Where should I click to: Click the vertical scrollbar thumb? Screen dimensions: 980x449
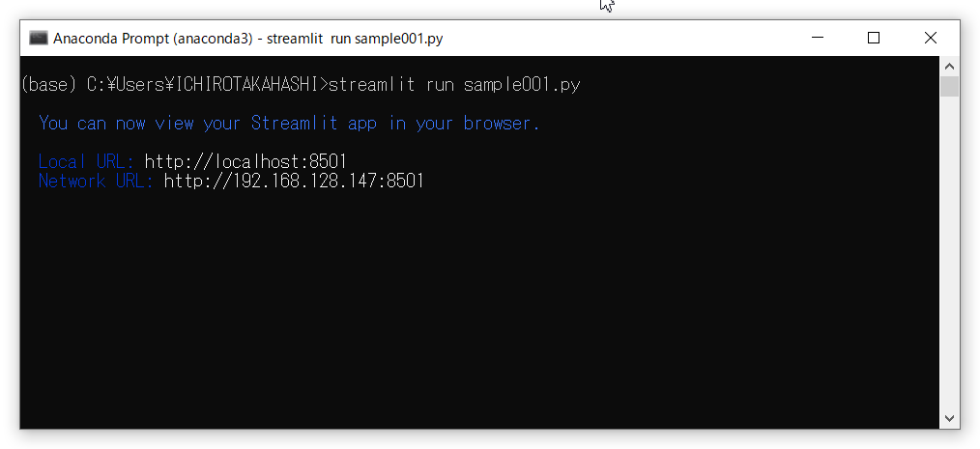coord(949,88)
